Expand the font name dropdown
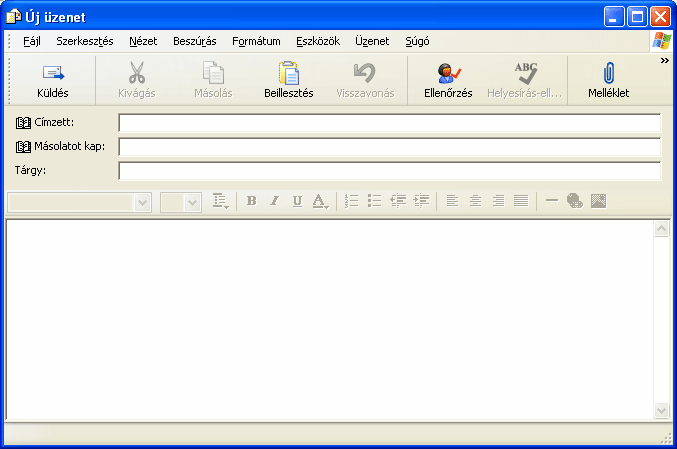Viewport: 677px width, 449px height. pos(142,202)
